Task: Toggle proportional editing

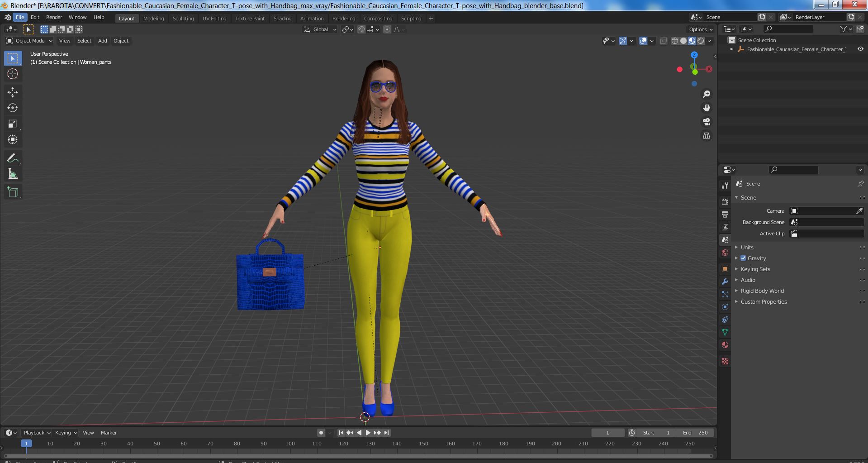Action: pos(387,29)
